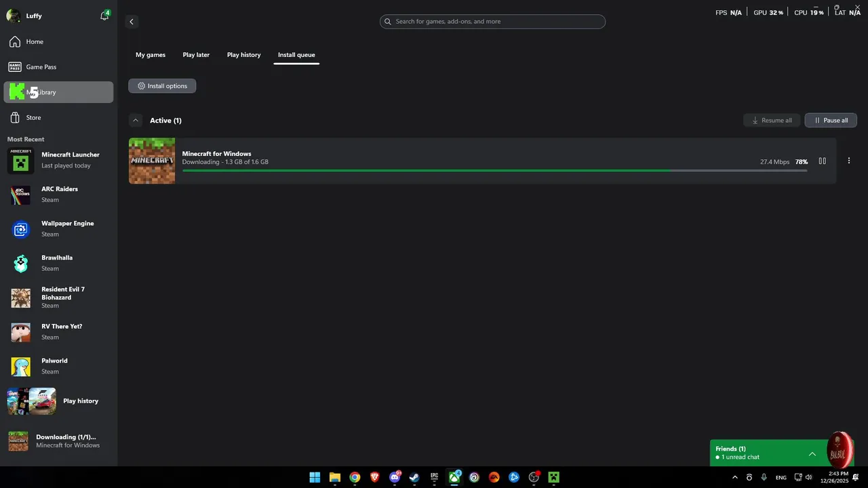Go back with the arrow button
Screen dimensions: 868x488
(x=132, y=22)
